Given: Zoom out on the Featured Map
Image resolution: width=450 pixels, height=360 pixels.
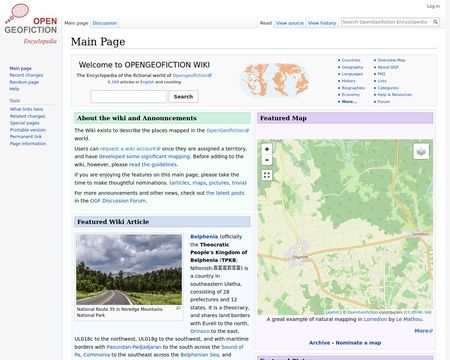Looking at the screenshot, I should point(267,160).
